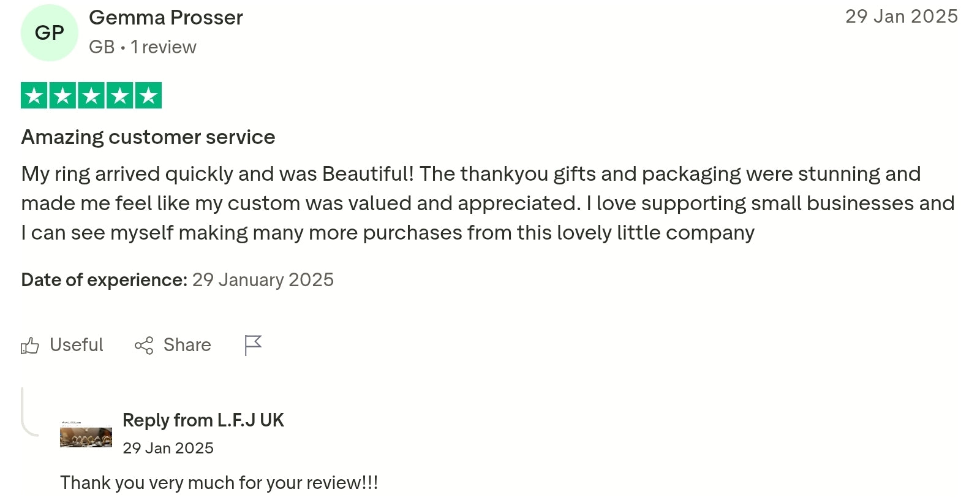Click the GP avatar circle

[50, 32]
